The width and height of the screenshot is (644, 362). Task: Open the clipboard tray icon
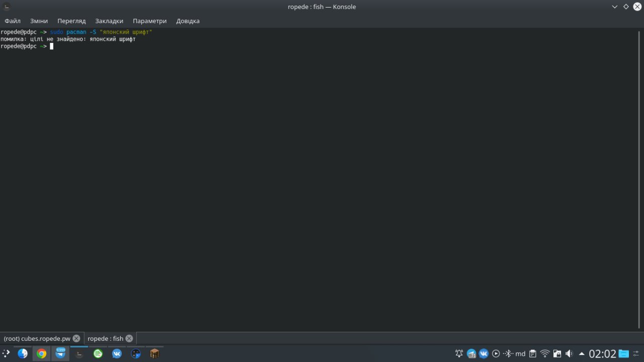point(532,353)
